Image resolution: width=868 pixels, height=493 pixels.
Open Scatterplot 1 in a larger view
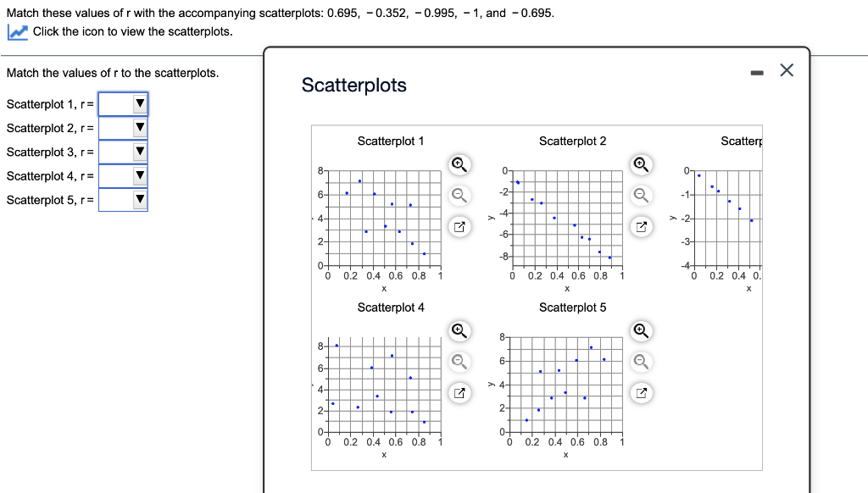tap(459, 226)
